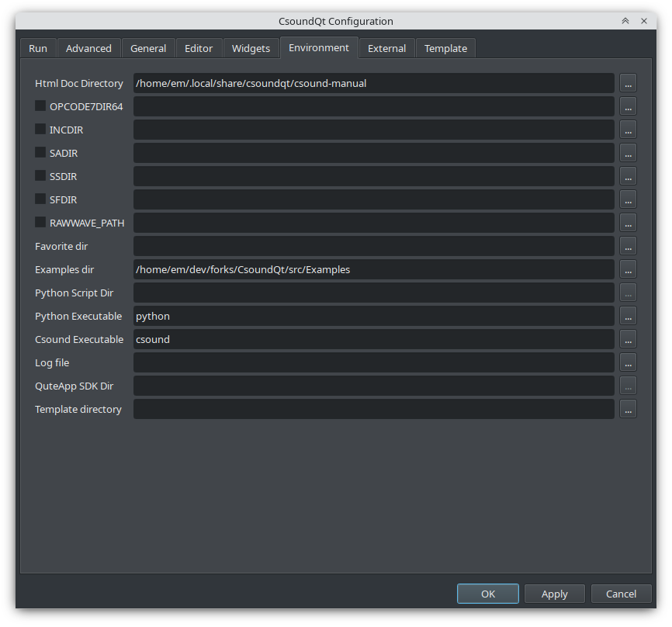
Task: Enable the RAWWAVE_PATH checkbox
Action: 40,222
